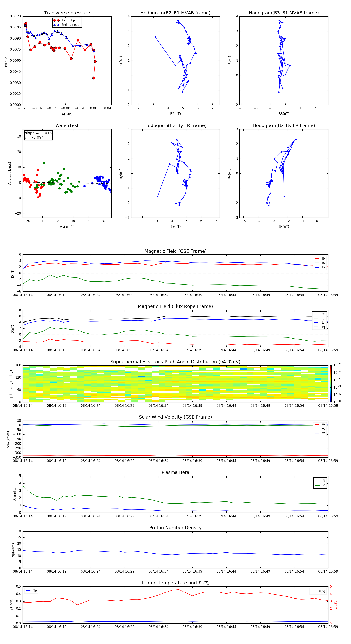This screenshot has height=644, width=351.
Task: Click the 'Proton Temperature and Te/Tp' title
Action: coord(175,583)
